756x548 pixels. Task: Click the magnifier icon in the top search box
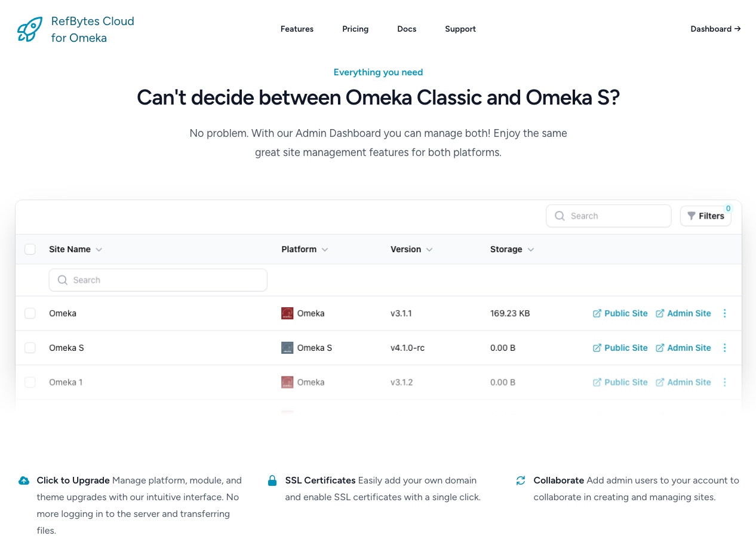click(560, 216)
